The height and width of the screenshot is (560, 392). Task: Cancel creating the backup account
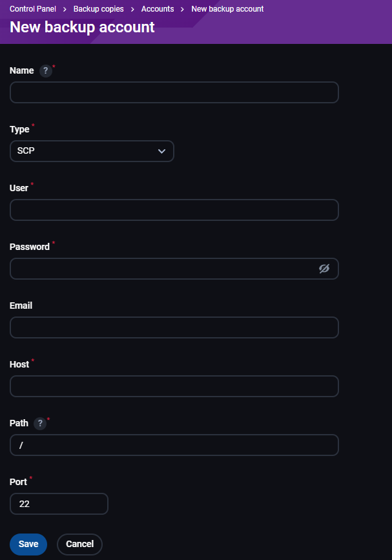point(79,544)
